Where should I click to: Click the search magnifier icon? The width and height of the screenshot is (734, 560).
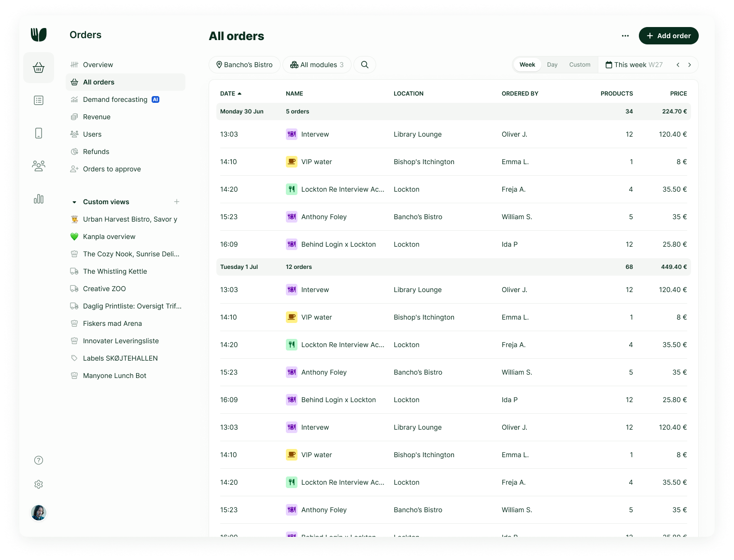pyautogui.click(x=365, y=65)
